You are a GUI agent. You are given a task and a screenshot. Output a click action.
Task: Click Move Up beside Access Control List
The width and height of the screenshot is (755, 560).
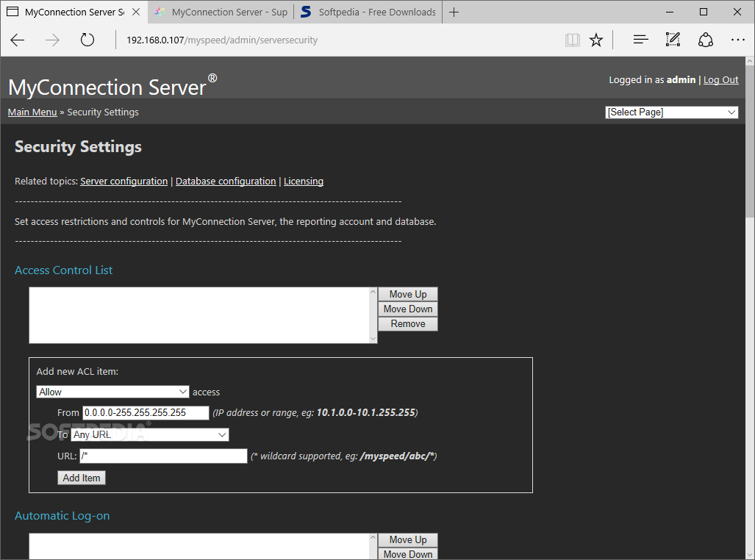point(408,294)
